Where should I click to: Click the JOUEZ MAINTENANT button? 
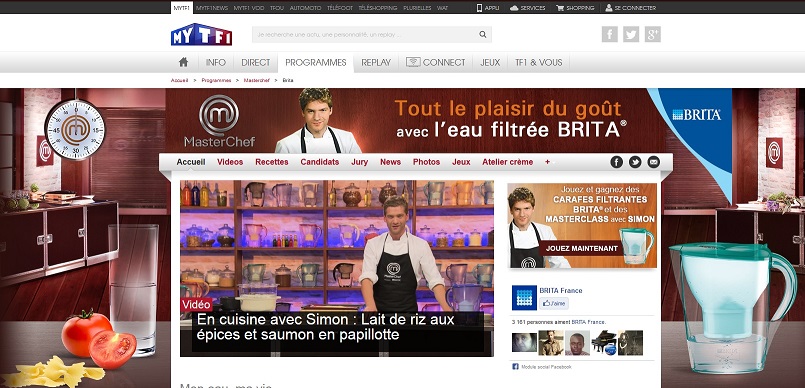tap(582, 248)
